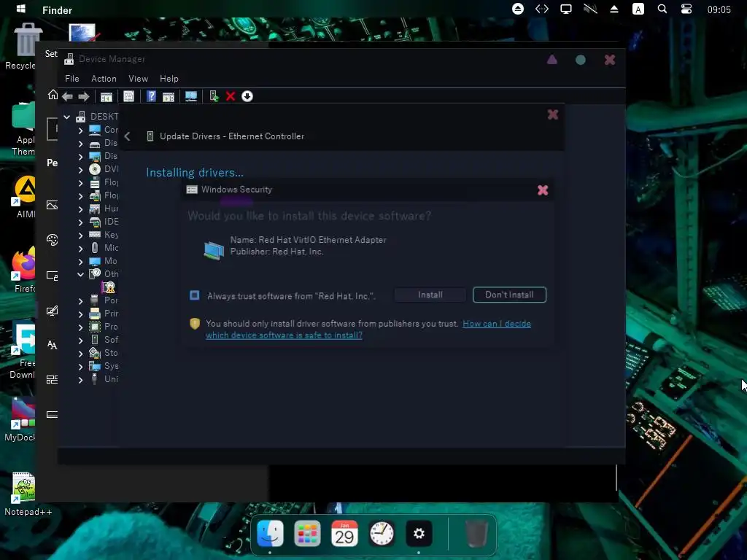Click the back chevron in Update Drivers dialog

tap(127, 136)
